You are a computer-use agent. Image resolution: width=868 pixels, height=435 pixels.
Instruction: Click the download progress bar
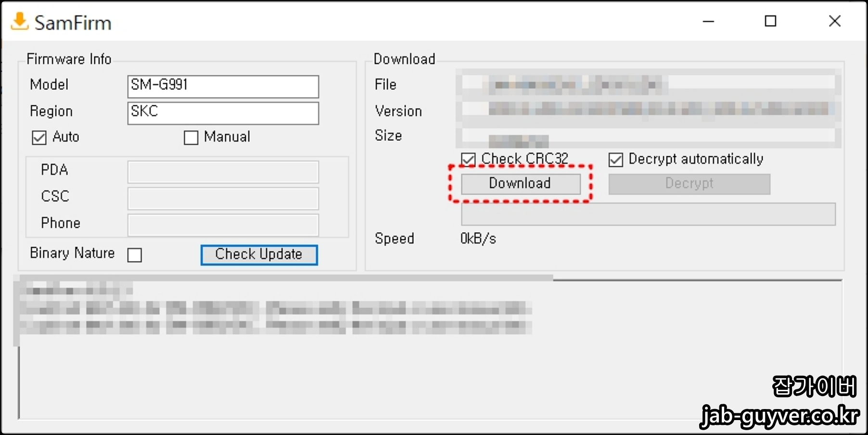(x=648, y=214)
